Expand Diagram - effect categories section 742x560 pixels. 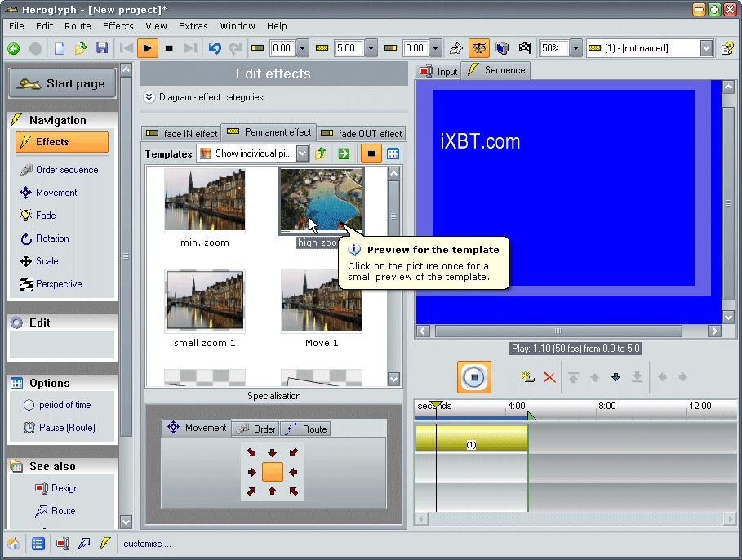(x=149, y=97)
